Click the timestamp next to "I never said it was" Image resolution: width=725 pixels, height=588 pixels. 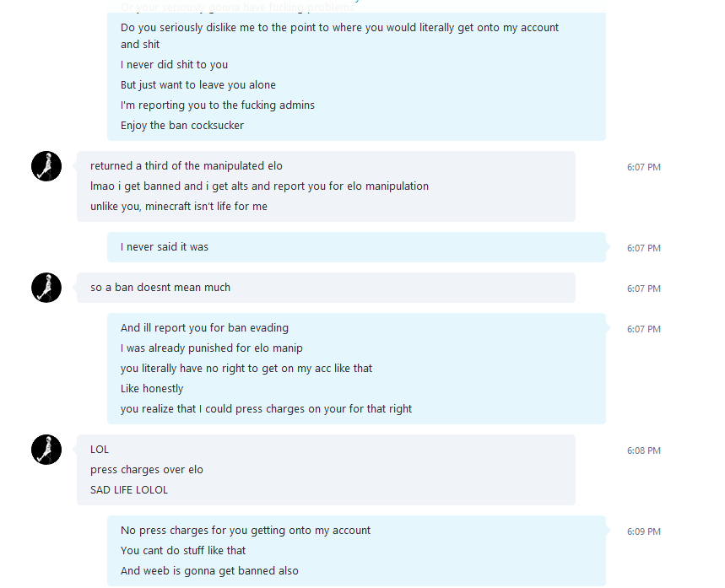(x=644, y=248)
